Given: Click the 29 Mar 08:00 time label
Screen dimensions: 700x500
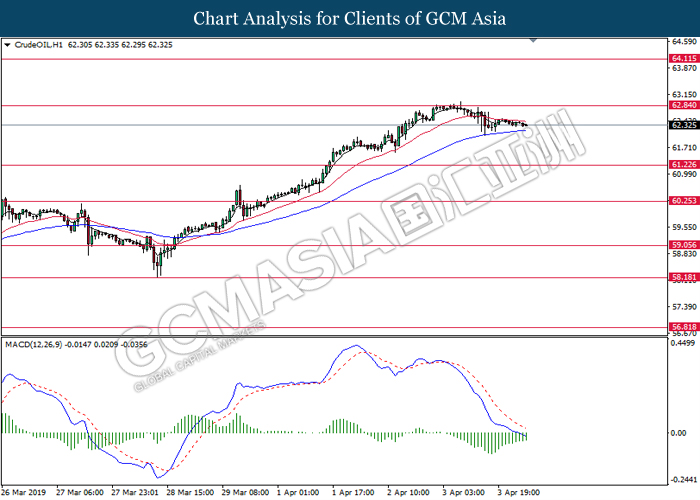Looking at the screenshot, I should [x=246, y=492].
